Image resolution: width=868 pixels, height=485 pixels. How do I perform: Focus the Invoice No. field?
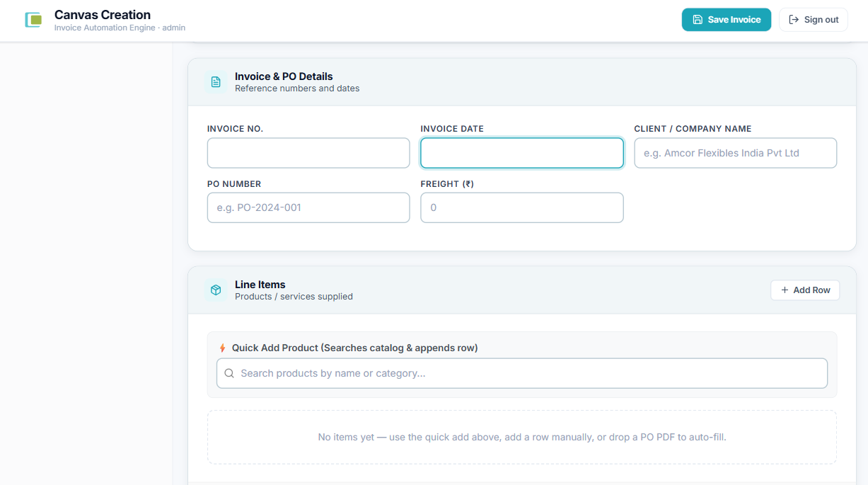[x=308, y=153]
